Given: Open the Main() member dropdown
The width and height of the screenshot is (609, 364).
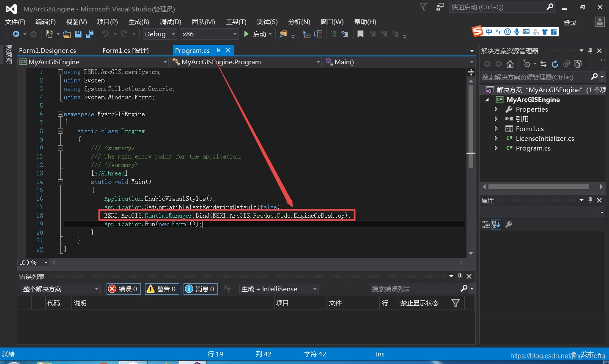Looking at the screenshot, I should (x=399, y=62).
